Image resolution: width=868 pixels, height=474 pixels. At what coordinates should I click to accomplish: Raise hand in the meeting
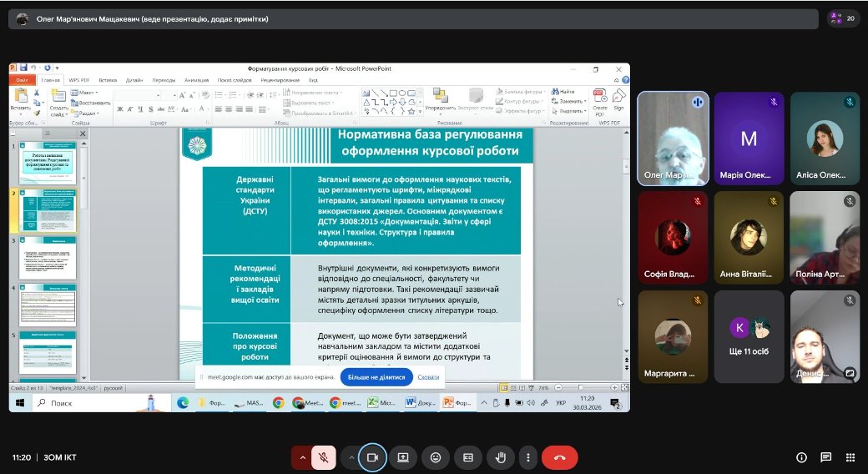pyautogui.click(x=500, y=457)
